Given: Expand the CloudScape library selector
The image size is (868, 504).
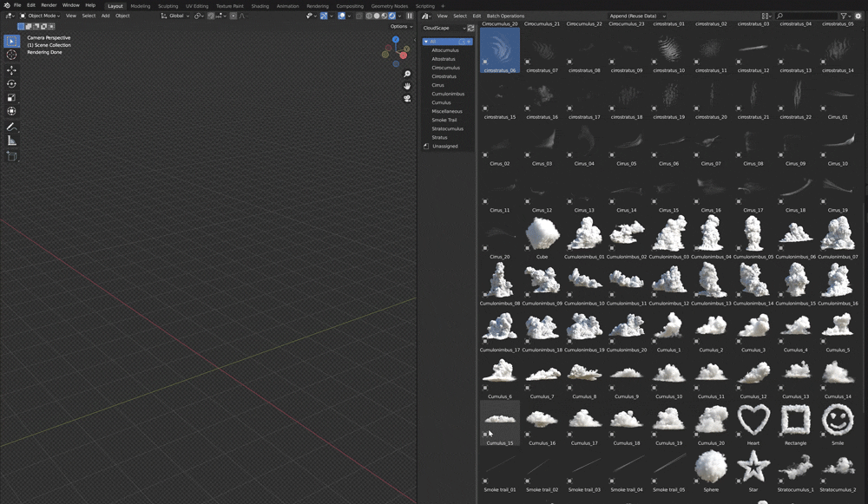Looking at the screenshot, I should point(443,28).
